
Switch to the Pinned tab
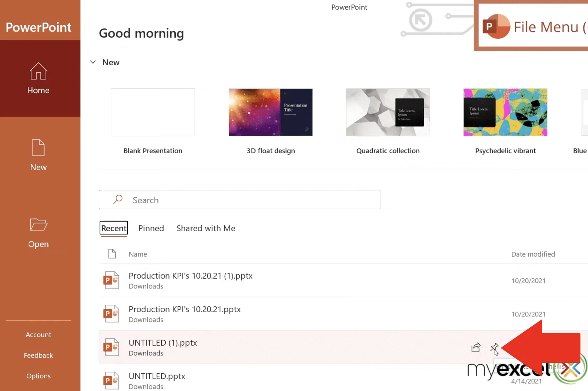click(x=151, y=228)
